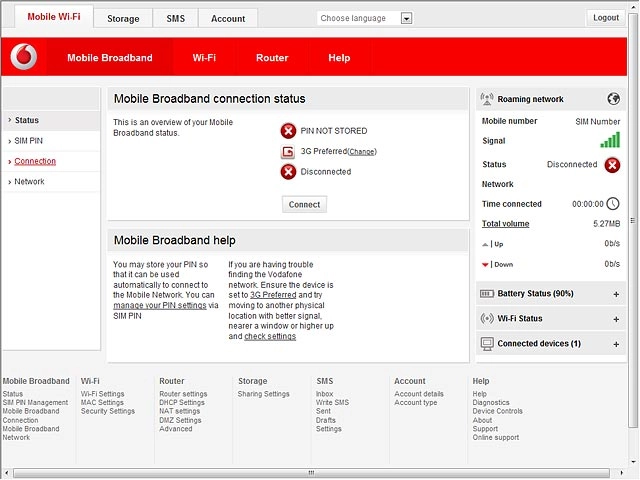The height and width of the screenshot is (480, 640).
Task: Click the check settings link
Action: (270, 336)
